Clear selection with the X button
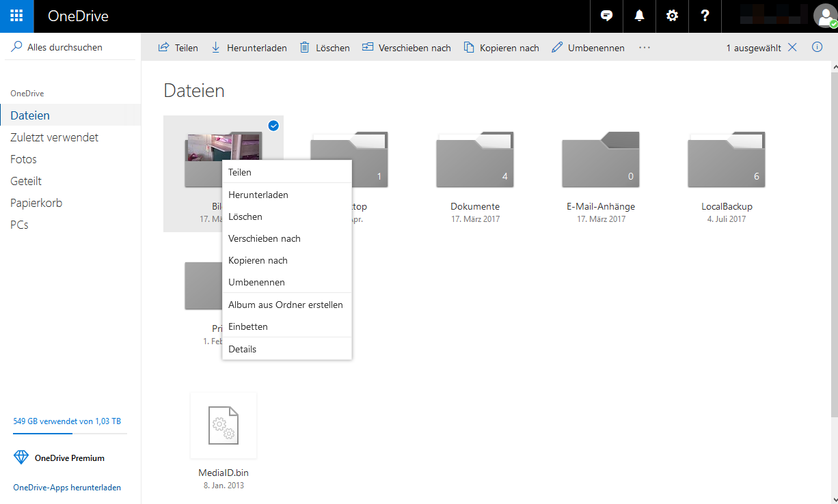 pos(792,47)
